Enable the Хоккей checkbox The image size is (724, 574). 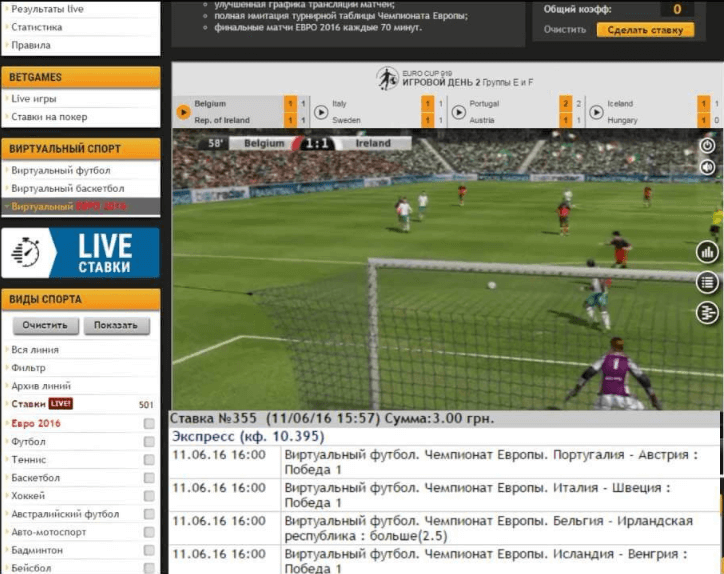[x=149, y=496]
